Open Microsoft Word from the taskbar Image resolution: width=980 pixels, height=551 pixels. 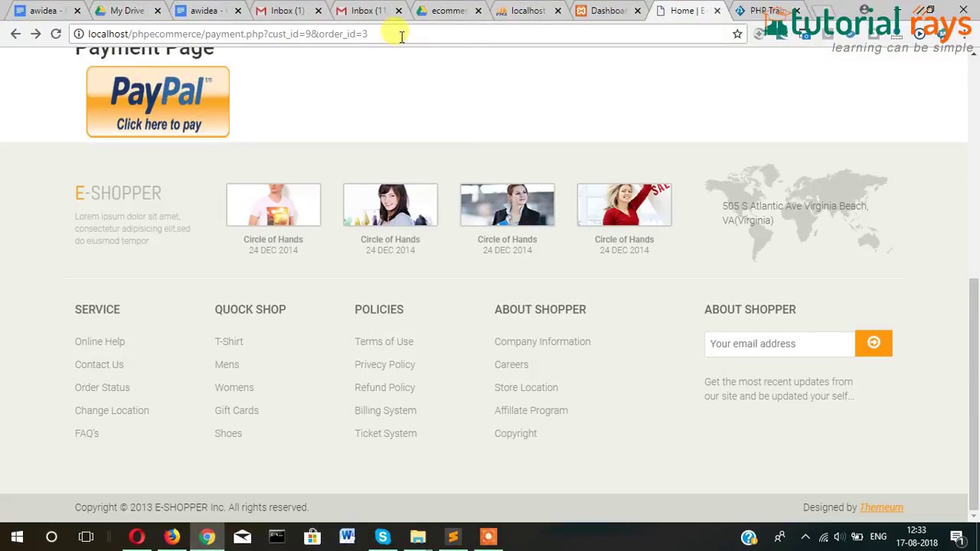point(348,537)
